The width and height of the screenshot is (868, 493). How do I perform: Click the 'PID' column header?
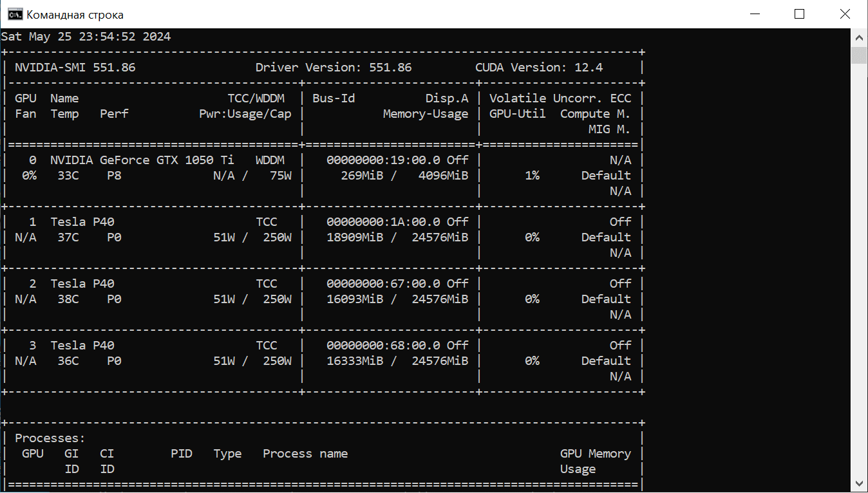point(182,454)
